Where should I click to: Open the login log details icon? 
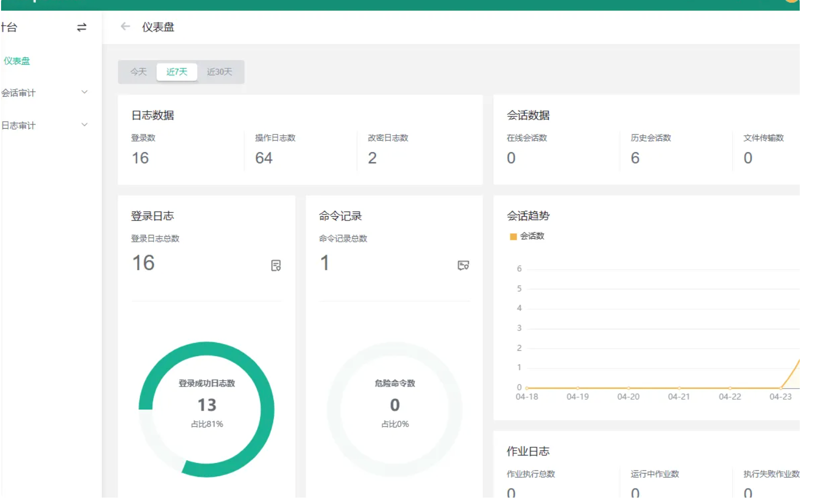pyautogui.click(x=276, y=265)
